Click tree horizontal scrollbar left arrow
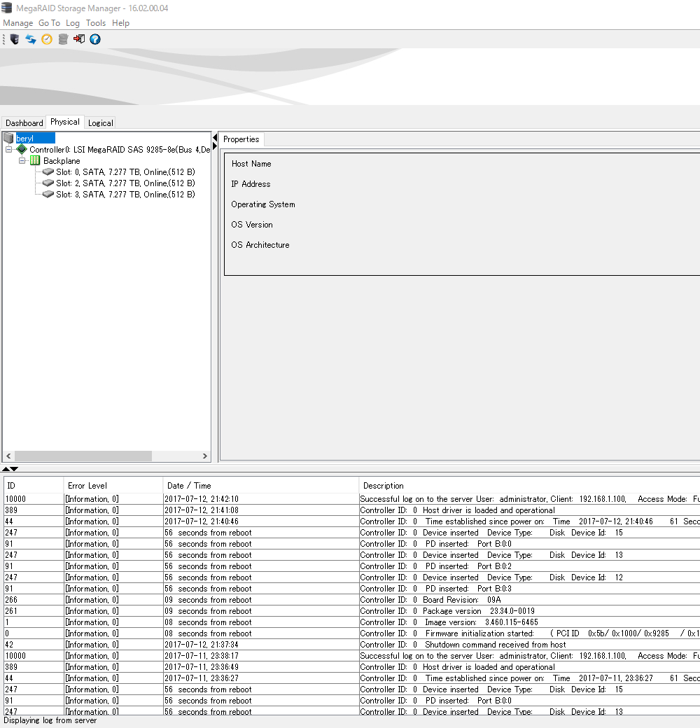Image resolution: width=700 pixels, height=728 pixels. 8,456
